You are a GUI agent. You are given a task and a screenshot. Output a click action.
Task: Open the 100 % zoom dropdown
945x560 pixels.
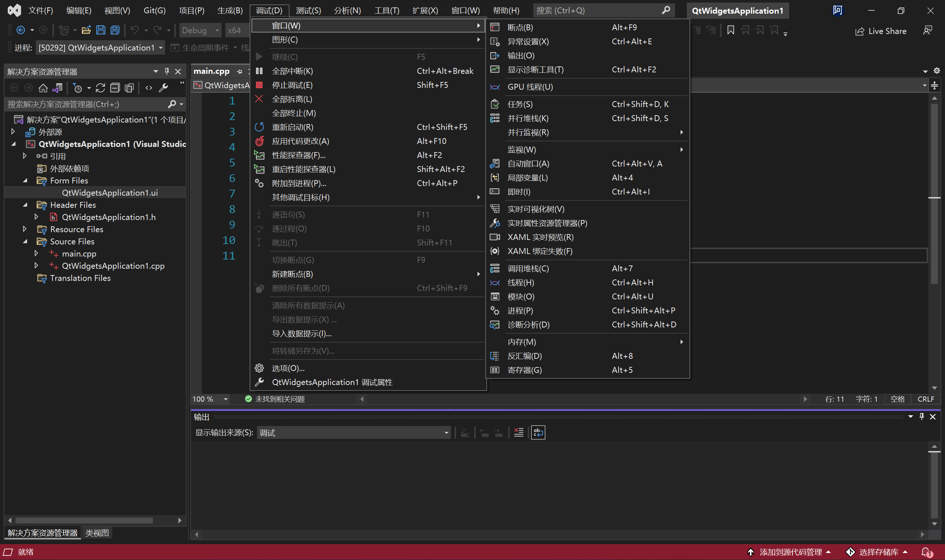coord(210,399)
